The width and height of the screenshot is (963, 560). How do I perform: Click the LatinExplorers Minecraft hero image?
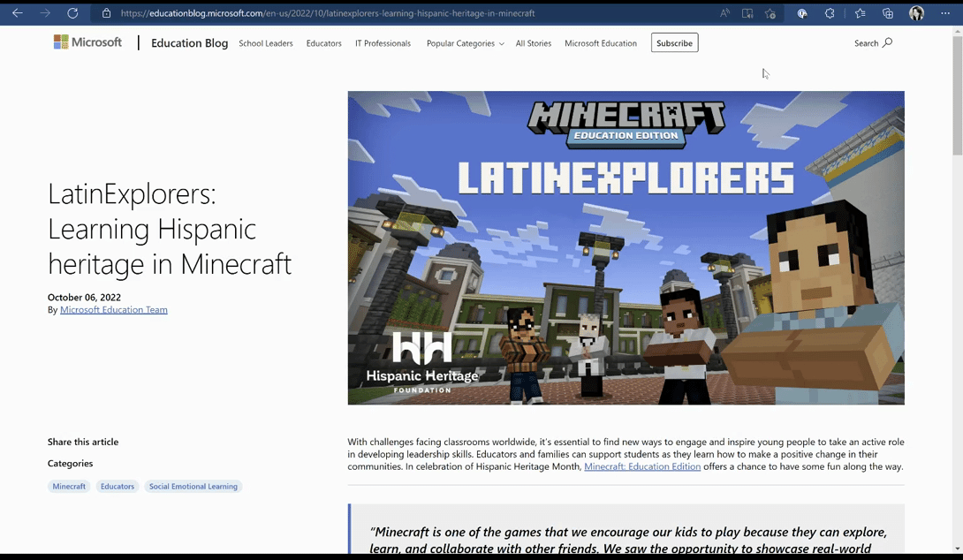(626, 247)
